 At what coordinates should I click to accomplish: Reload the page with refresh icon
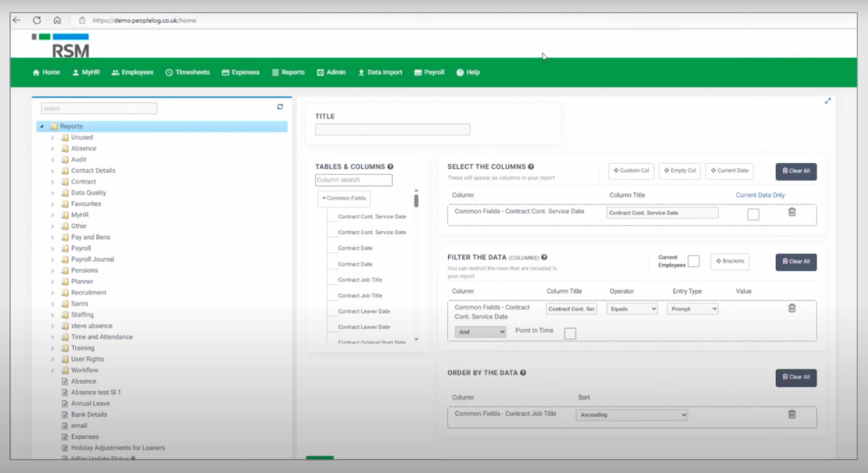(37, 21)
